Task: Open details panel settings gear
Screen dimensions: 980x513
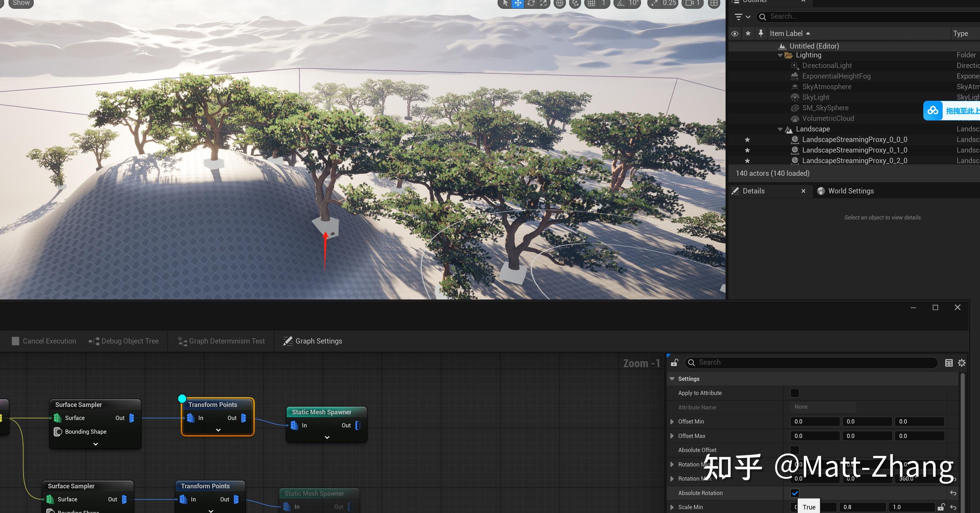Action: click(x=962, y=363)
